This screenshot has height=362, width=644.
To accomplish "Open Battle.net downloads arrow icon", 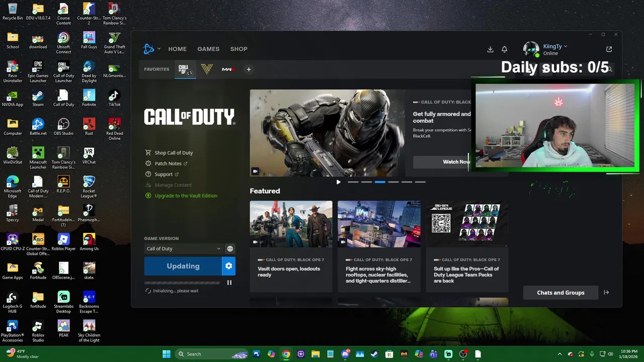I will pos(490,49).
